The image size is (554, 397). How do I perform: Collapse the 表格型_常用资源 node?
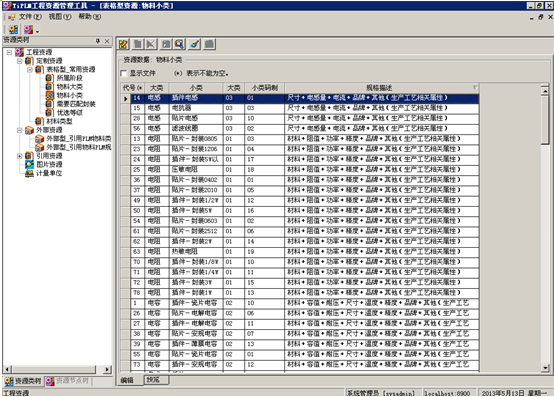(30, 70)
